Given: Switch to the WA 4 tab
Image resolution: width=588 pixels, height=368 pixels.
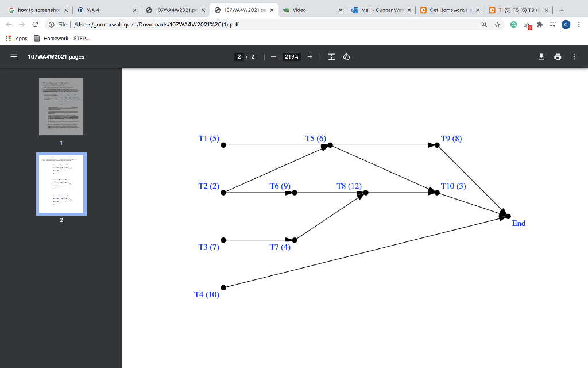Looking at the screenshot, I should click(107, 10).
